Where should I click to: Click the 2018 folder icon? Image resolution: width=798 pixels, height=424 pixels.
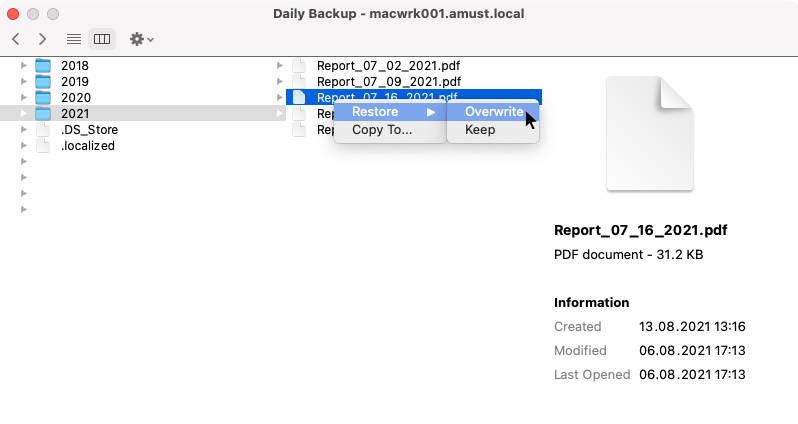43,66
